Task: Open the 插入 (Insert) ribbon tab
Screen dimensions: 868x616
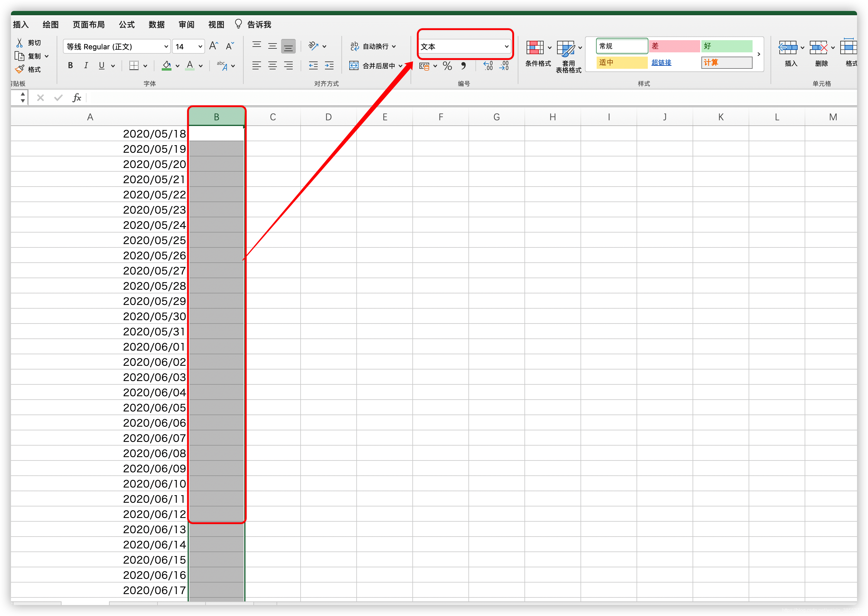Action: pyautogui.click(x=20, y=25)
